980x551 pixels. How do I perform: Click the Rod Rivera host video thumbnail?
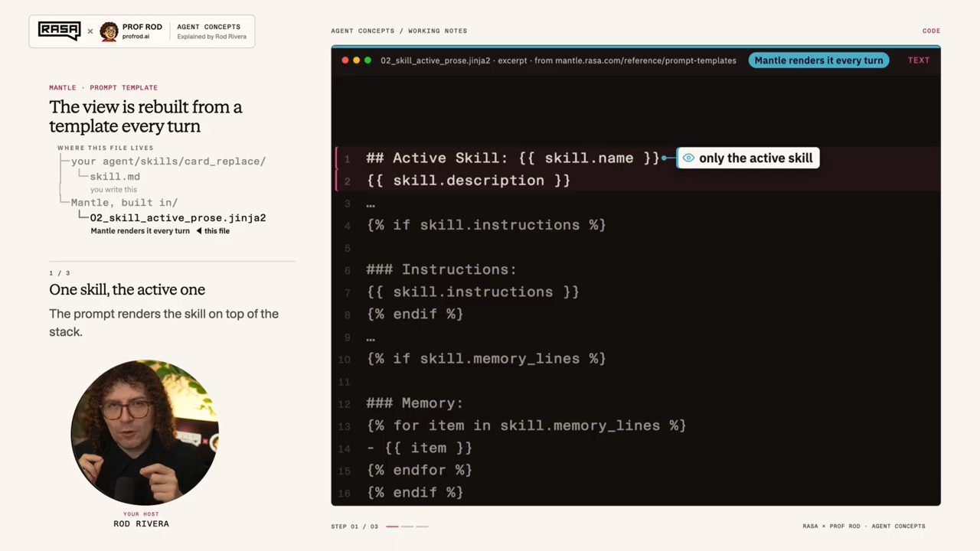click(145, 432)
